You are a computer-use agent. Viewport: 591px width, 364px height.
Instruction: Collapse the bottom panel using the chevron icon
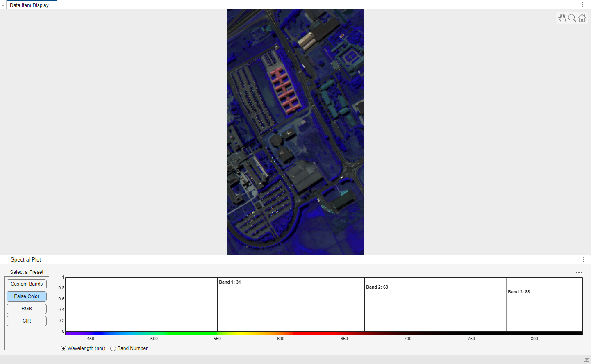click(587, 359)
